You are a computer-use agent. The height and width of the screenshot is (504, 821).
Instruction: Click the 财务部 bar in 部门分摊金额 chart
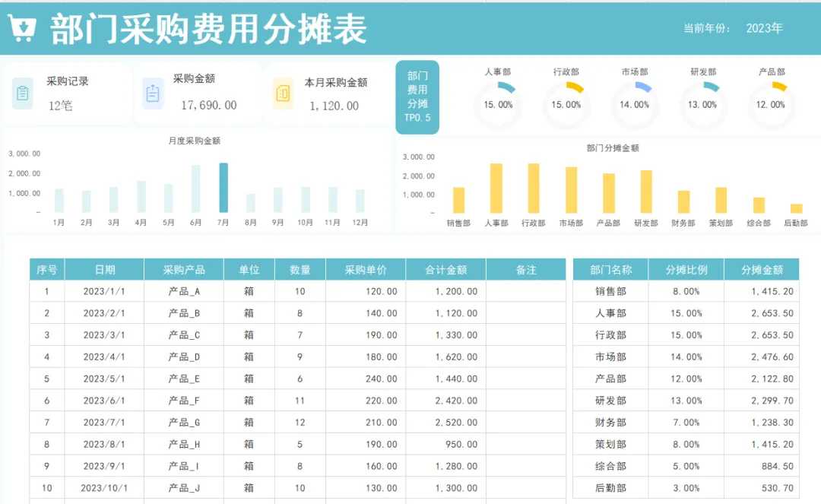pos(684,201)
